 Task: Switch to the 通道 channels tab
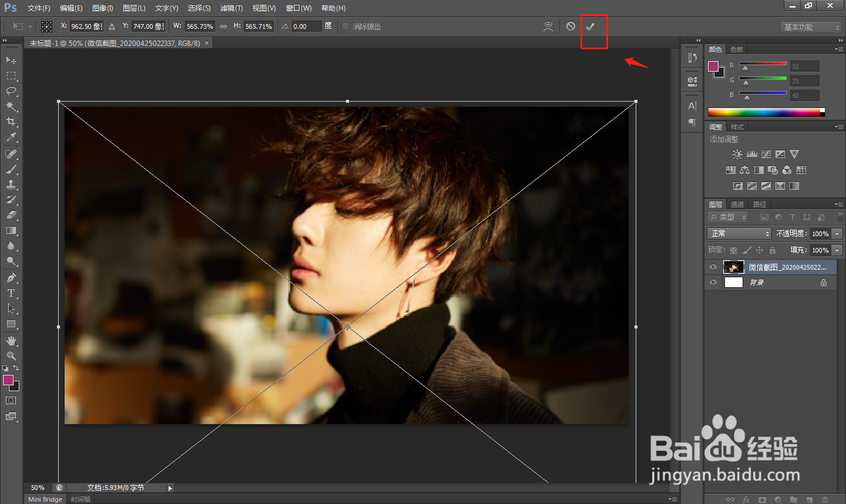click(x=737, y=204)
